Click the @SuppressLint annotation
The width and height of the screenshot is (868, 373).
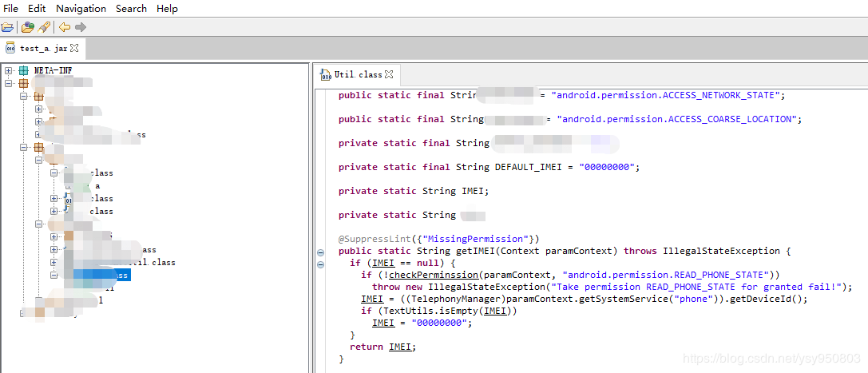coord(375,239)
